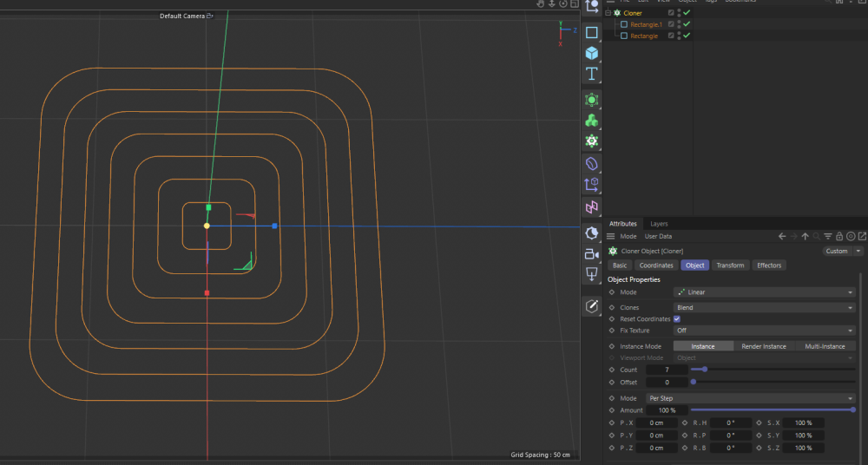868x465 pixels.
Task: Click the Camera object toolbar icon
Action: tap(591, 254)
